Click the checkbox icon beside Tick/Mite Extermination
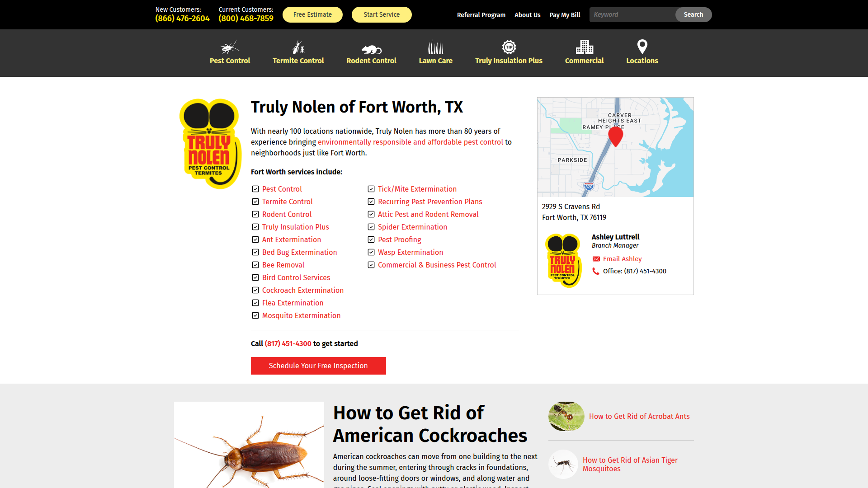 (371, 189)
